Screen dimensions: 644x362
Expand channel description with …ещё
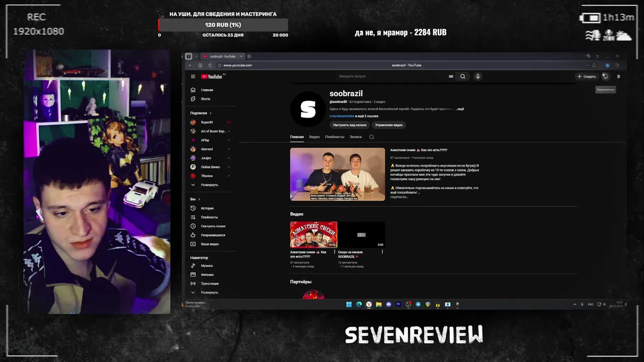[x=460, y=109]
